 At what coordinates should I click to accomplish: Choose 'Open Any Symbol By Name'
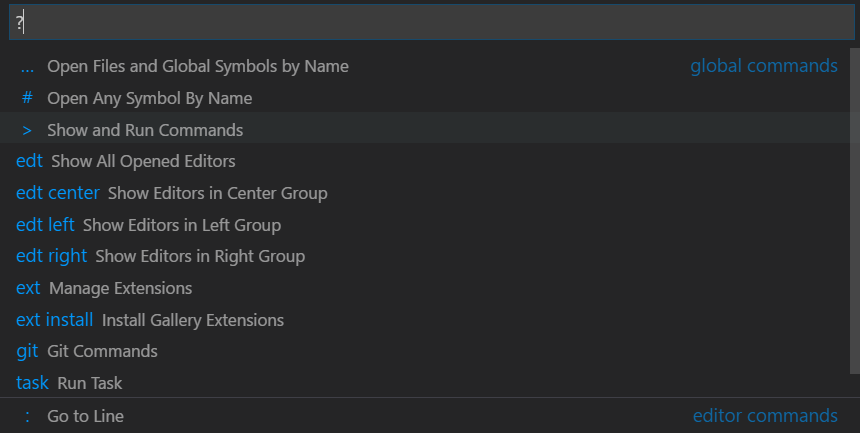[149, 98]
